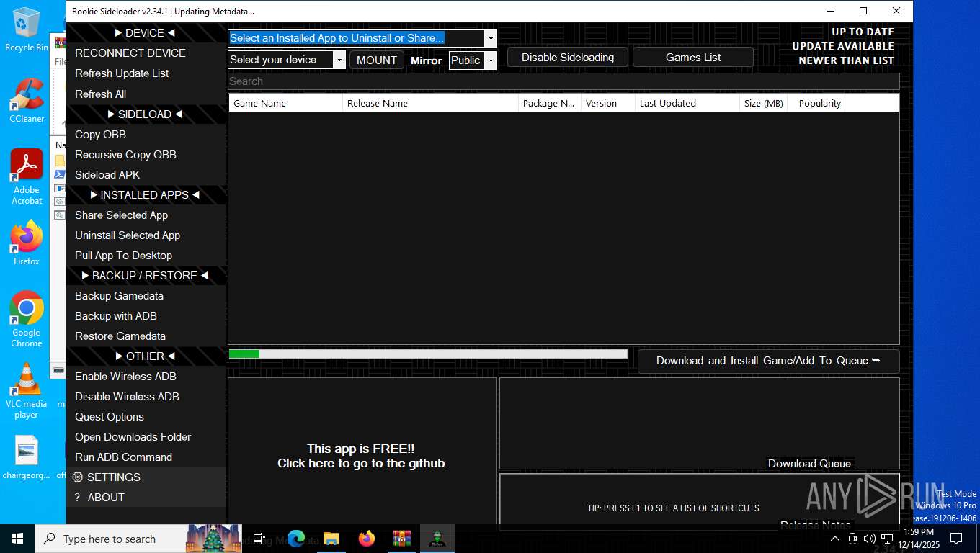The image size is (980, 553).
Task: Open the notification center icon
Action: click(956, 539)
